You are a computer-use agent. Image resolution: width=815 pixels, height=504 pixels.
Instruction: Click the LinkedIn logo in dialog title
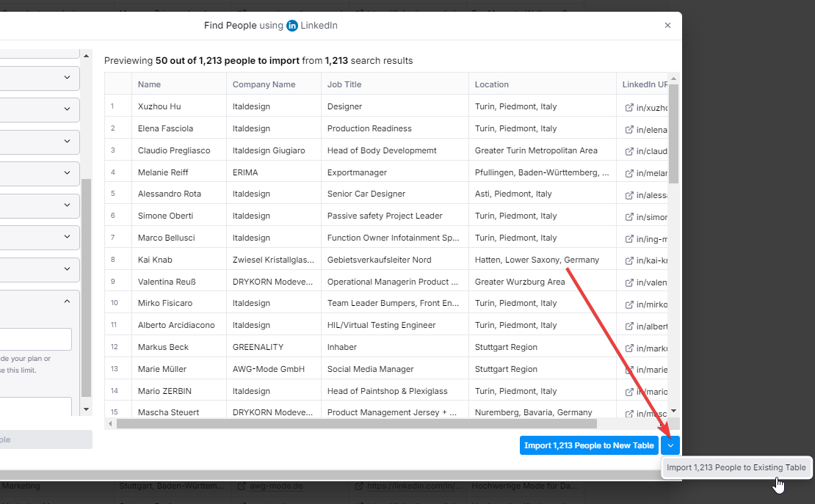292,26
